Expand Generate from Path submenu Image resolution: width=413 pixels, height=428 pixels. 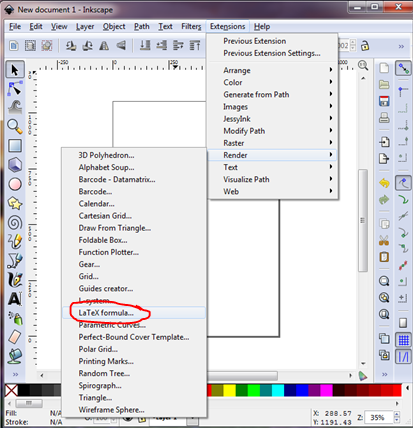272,95
